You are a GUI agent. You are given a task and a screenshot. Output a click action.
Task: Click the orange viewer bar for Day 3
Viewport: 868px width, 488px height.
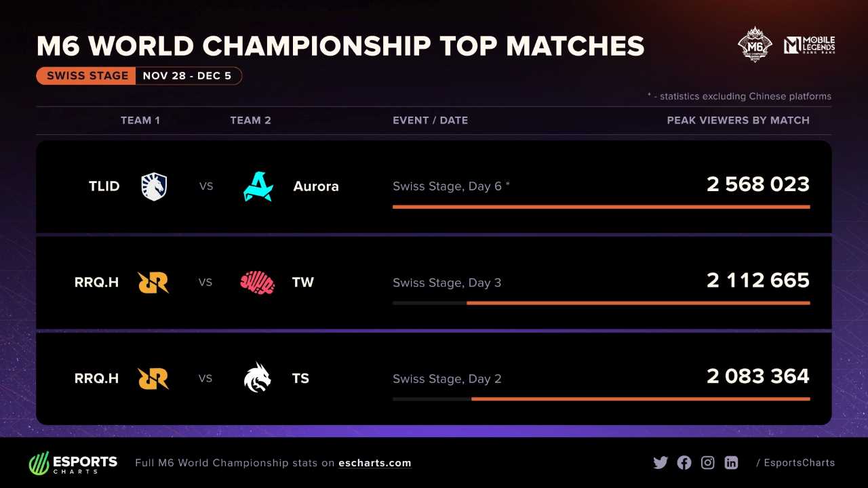[x=637, y=303]
